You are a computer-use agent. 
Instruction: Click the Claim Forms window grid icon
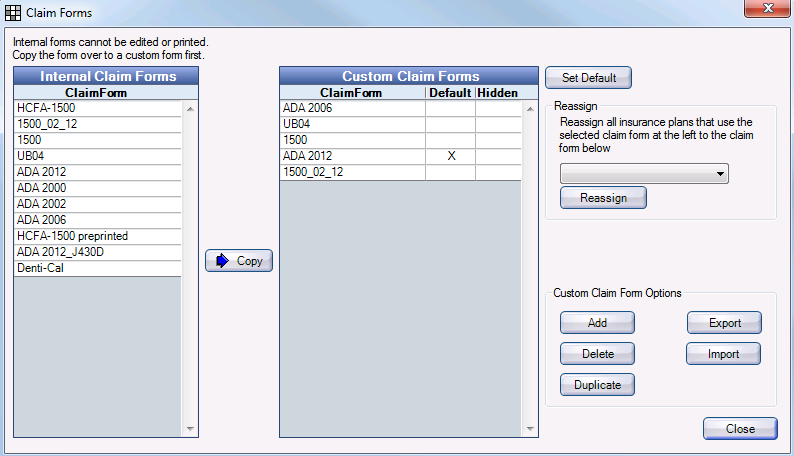pyautogui.click(x=13, y=13)
